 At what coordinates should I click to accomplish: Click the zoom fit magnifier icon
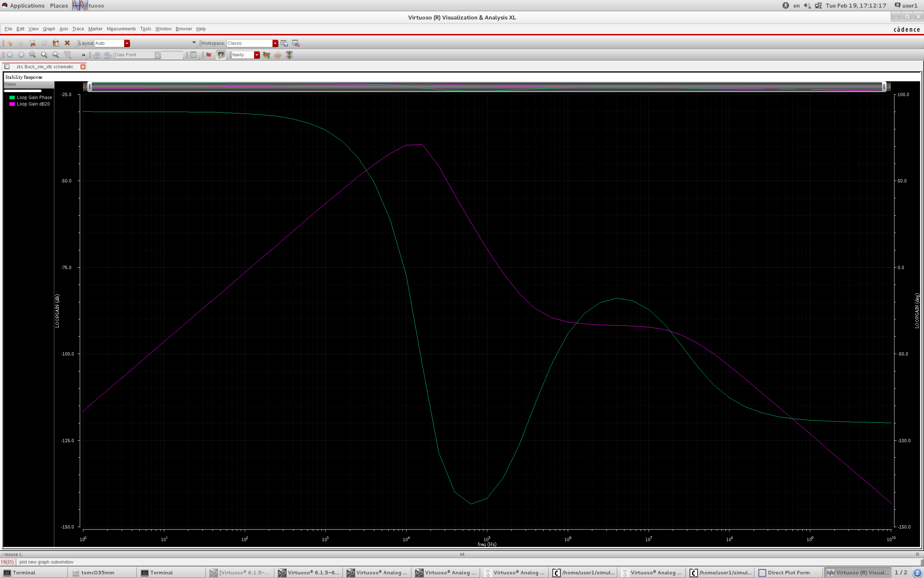pyautogui.click(x=33, y=55)
